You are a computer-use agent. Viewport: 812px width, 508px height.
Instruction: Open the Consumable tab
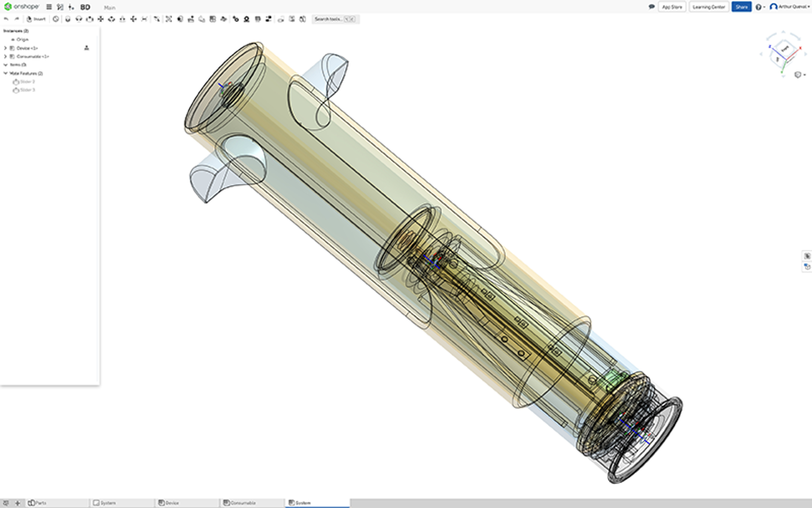[x=244, y=502]
